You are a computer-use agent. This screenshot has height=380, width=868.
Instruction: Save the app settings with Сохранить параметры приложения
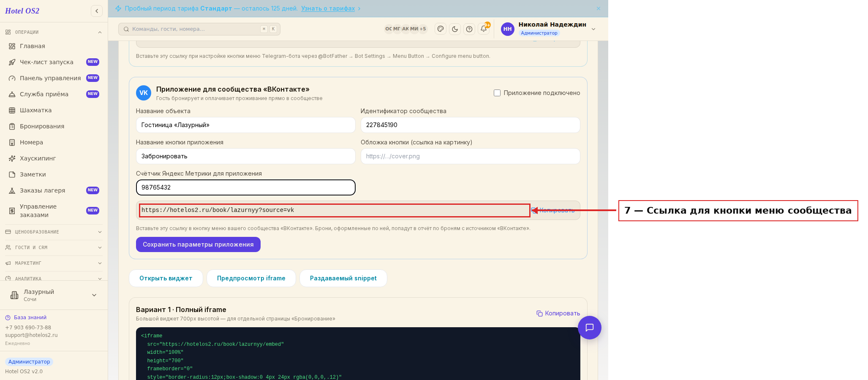pyautogui.click(x=198, y=244)
